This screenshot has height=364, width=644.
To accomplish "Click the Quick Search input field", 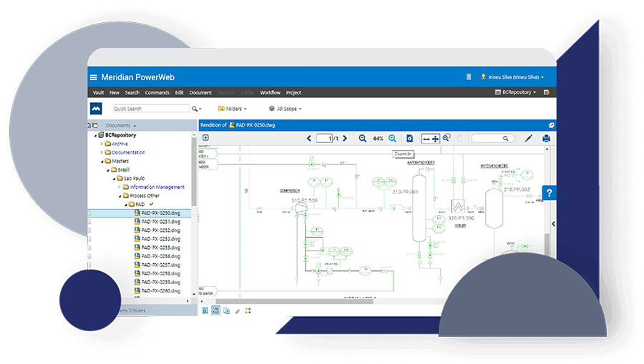I will (150, 109).
